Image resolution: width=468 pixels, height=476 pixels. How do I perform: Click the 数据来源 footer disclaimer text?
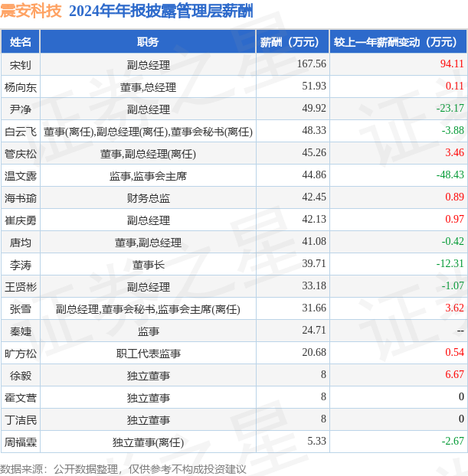123,469
